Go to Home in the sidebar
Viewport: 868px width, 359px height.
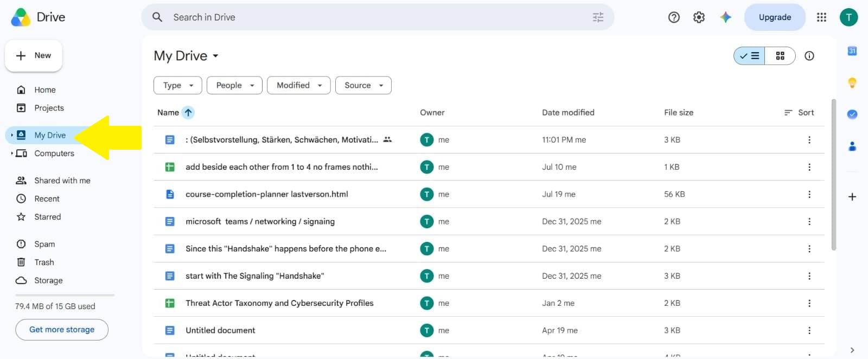tap(44, 90)
